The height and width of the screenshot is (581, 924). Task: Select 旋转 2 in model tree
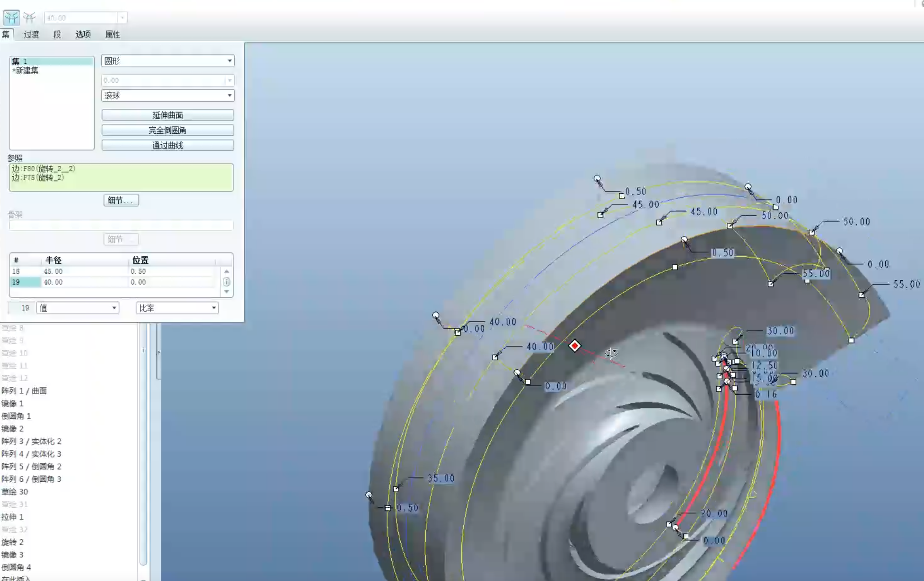click(x=12, y=542)
